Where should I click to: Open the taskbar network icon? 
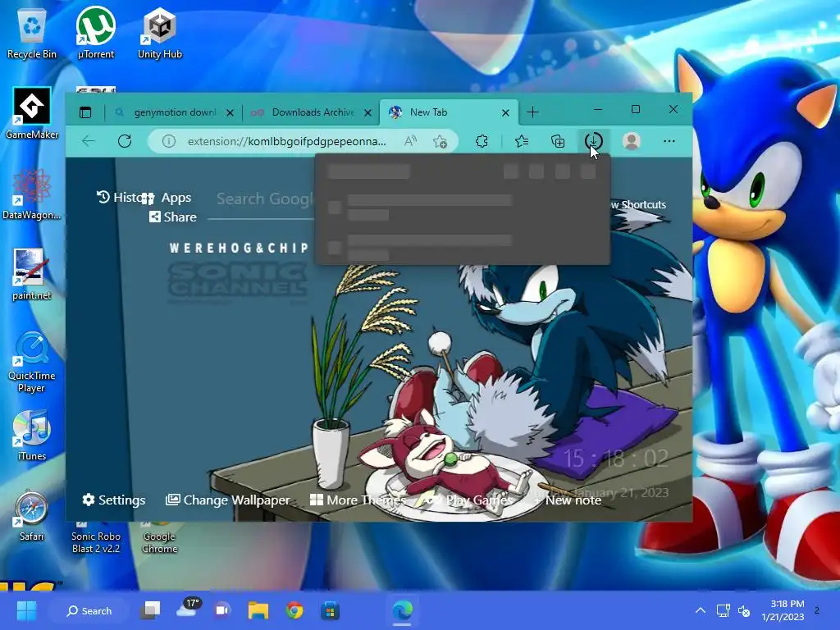(723, 610)
